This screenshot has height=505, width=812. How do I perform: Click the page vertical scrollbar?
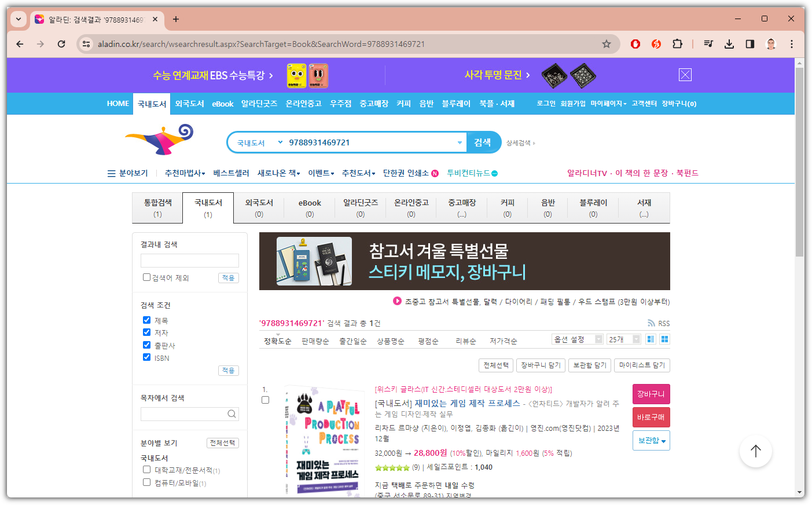click(800, 162)
